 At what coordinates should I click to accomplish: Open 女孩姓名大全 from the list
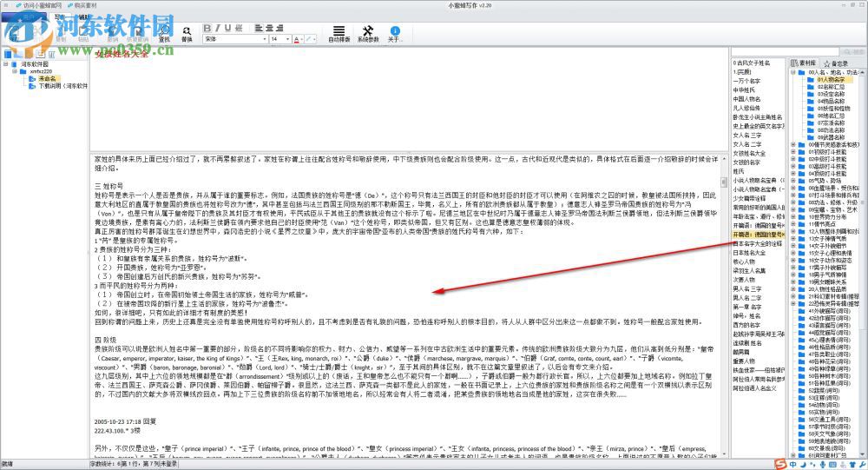coord(749,153)
